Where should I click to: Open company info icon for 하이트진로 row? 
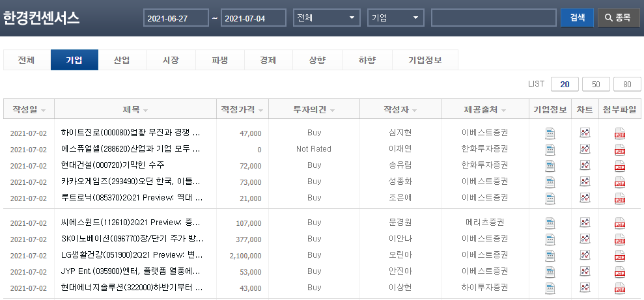coord(550,133)
